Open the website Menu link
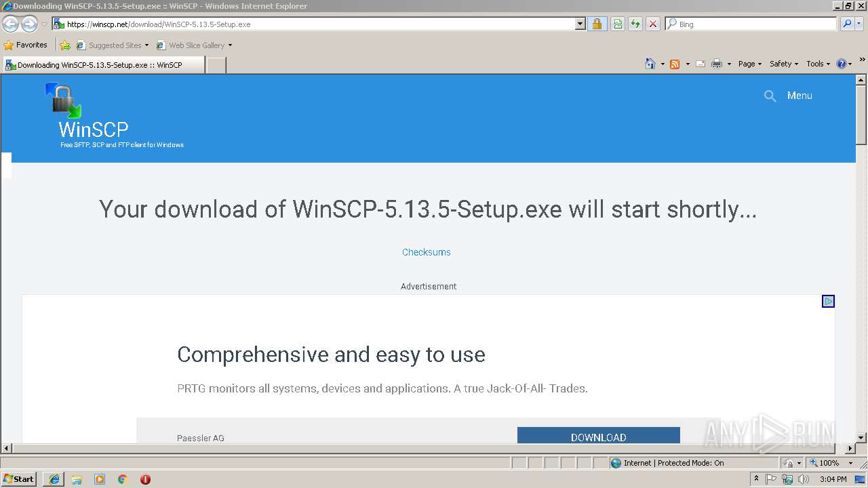The height and width of the screenshot is (488, 868). pyautogui.click(x=800, y=96)
